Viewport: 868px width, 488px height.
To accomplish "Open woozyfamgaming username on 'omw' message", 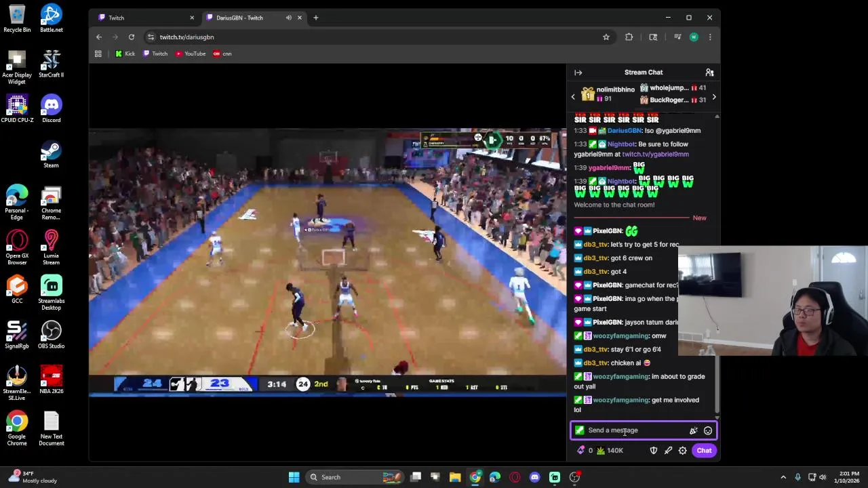I will pos(620,336).
